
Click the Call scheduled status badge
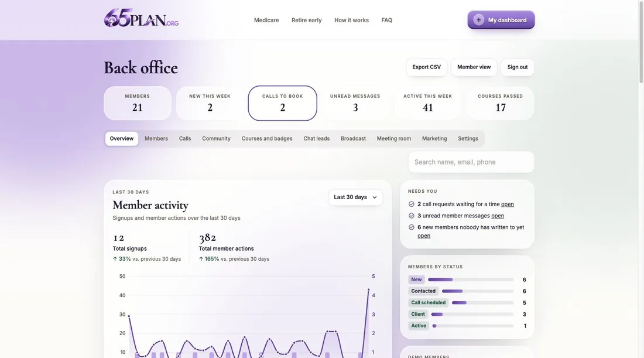(428, 302)
